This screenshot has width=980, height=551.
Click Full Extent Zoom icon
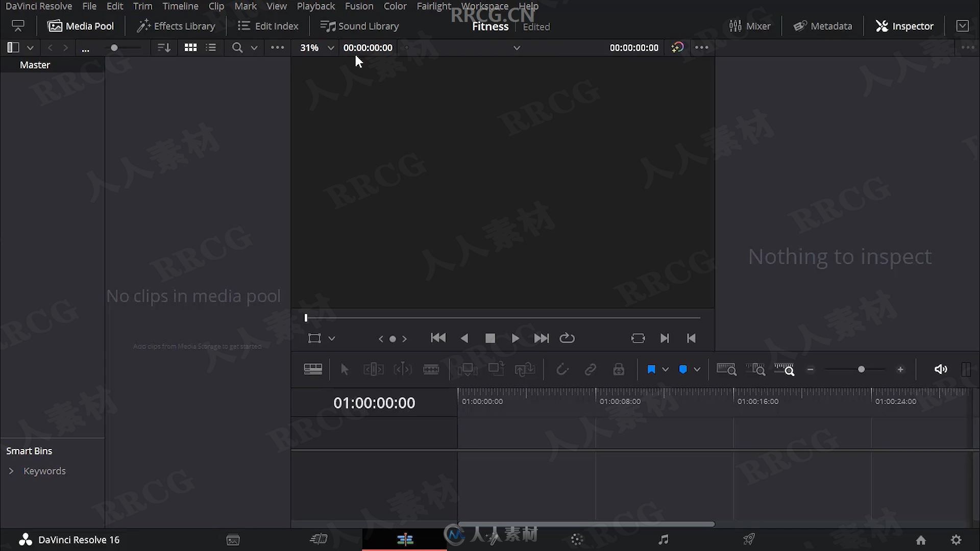coord(726,369)
